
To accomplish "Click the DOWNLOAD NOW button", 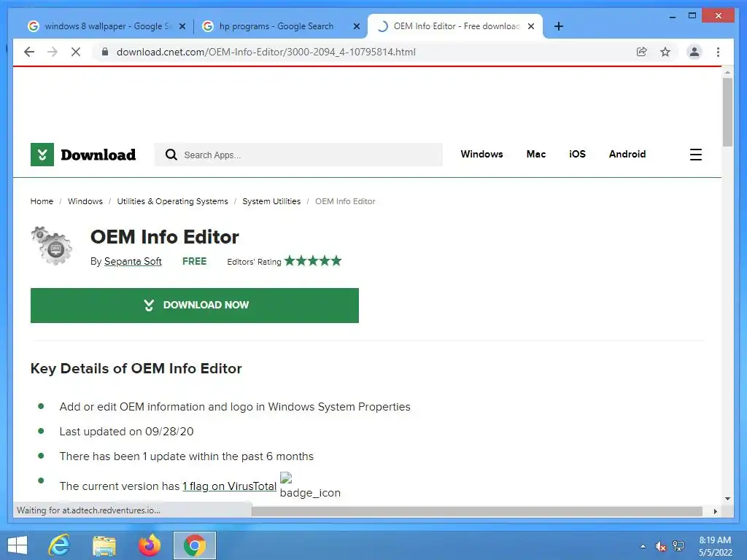I will (194, 306).
